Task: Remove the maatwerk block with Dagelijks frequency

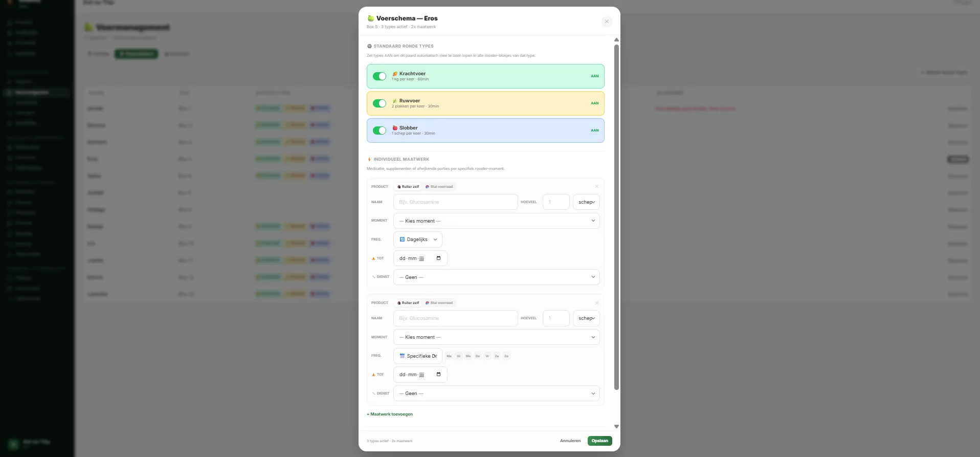Action: coord(596,186)
